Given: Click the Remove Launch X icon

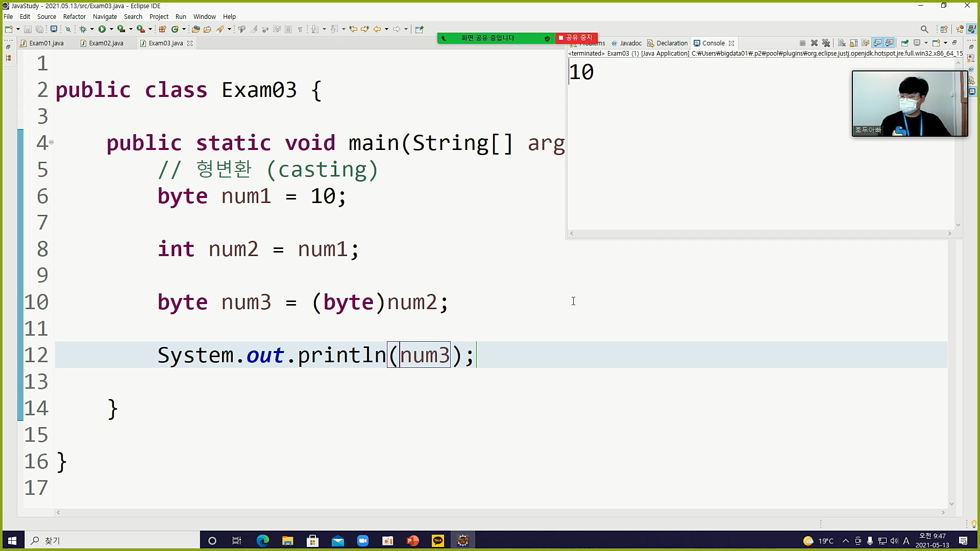Looking at the screenshot, I should (x=814, y=43).
